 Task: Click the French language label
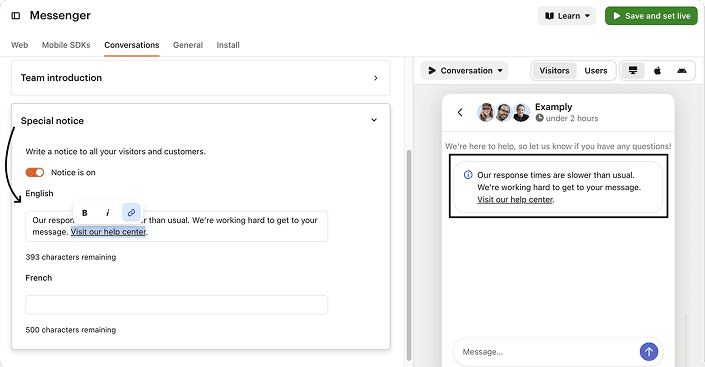coord(39,278)
